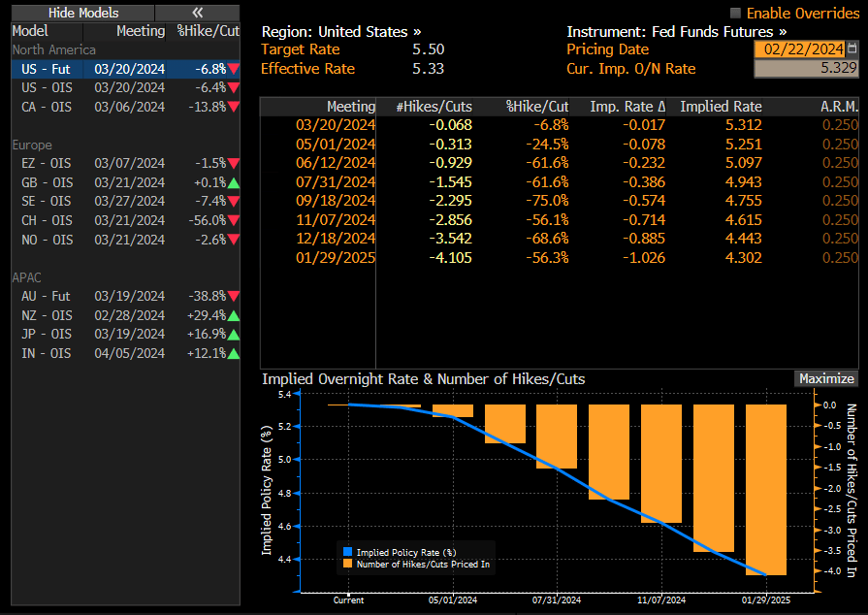This screenshot has height=615, width=868.
Task: Maximize the implied rate chart
Action: click(825, 379)
